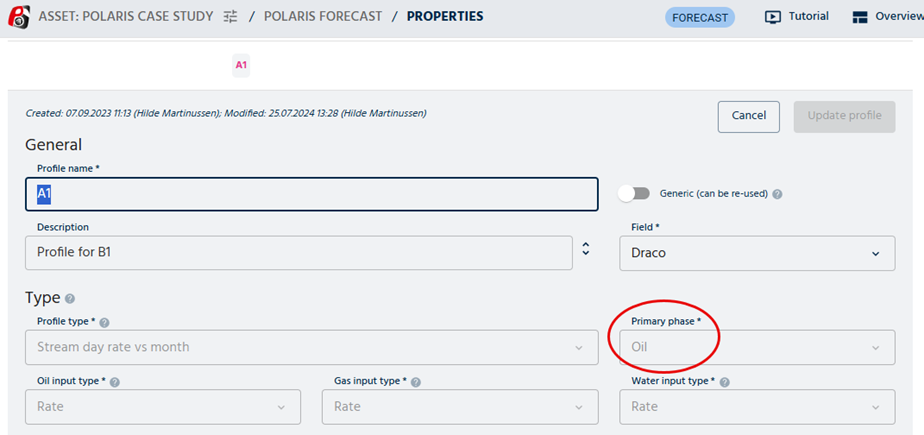Click help icon beside Type heading
The height and width of the screenshot is (435, 924).
[x=69, y=298]
